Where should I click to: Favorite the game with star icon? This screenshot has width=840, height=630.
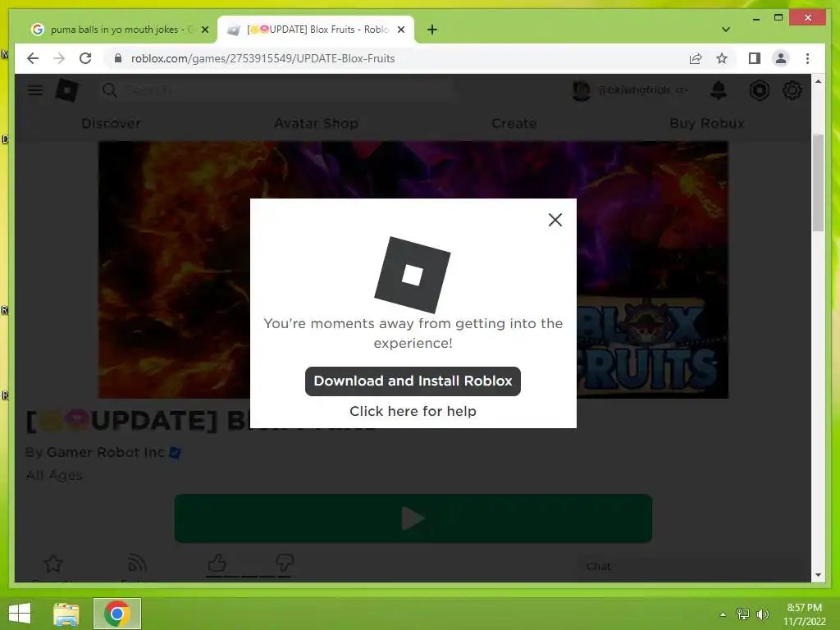[53, 564]
